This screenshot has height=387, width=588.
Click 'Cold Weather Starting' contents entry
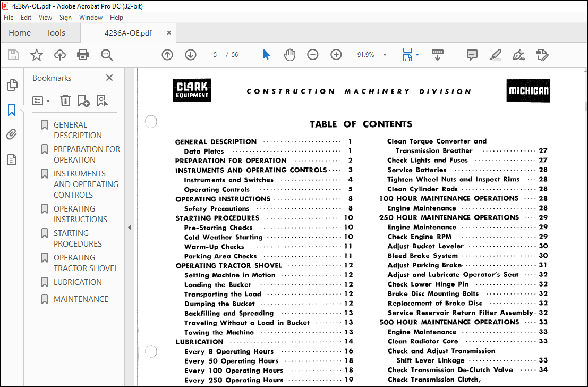pos(223,237)
